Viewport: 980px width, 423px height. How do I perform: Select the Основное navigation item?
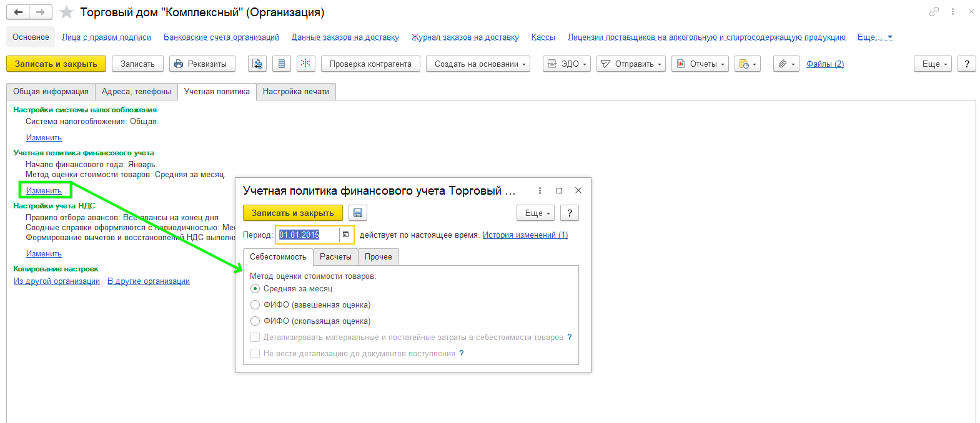[x=31, y=37]
